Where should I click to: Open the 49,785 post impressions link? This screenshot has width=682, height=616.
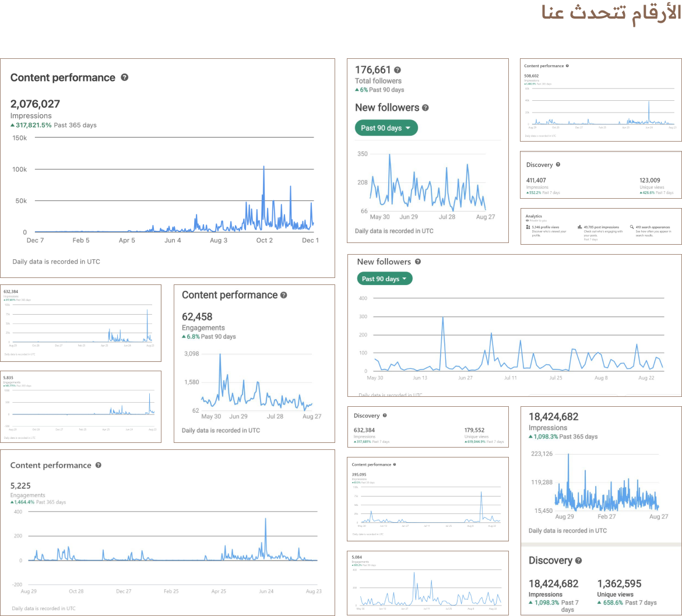600,227
